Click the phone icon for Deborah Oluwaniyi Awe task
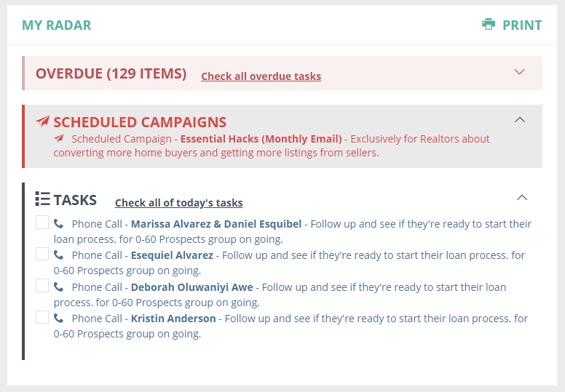This screenshot has width=565, height=392. click(x=58, y=287)
